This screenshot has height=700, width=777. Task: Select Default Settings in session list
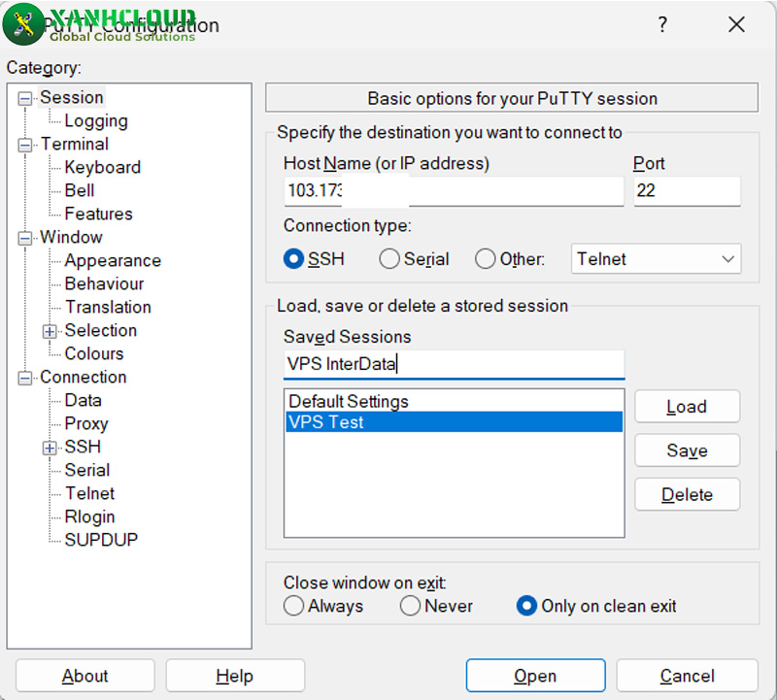tap(349, 401)
